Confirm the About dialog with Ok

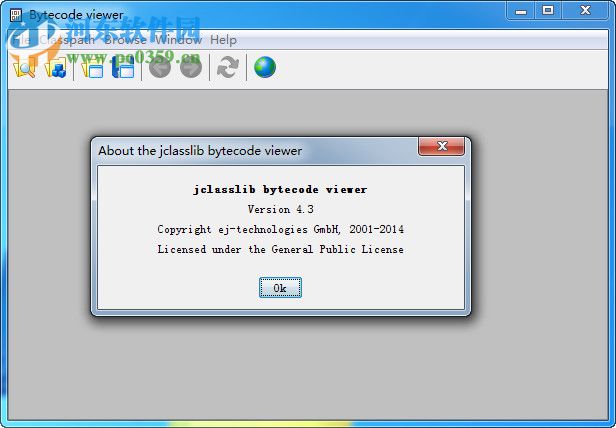point(280,288)
